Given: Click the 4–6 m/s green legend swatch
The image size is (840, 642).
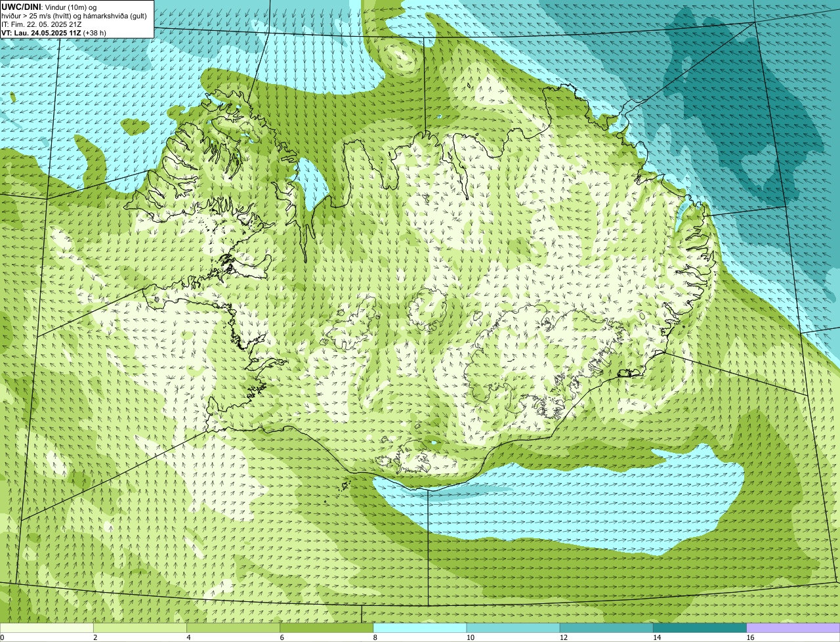Looking at the screenshot, I should tap(234, 628).
